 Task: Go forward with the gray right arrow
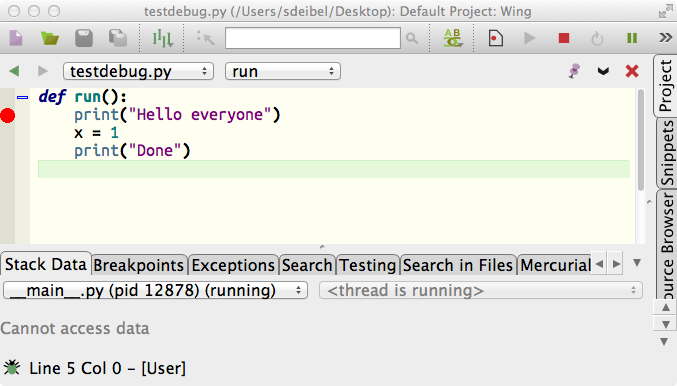tap(42, 71)
